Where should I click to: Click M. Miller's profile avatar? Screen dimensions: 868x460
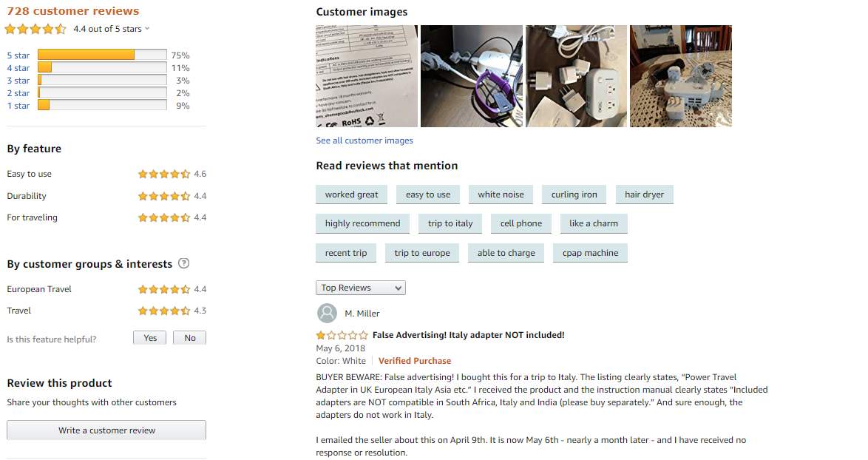327,313
